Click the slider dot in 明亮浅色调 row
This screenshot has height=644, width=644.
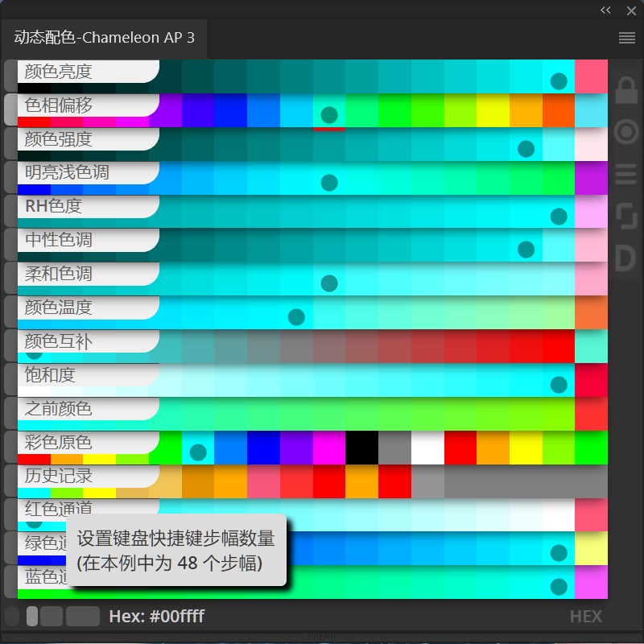(x=329, y=183)
